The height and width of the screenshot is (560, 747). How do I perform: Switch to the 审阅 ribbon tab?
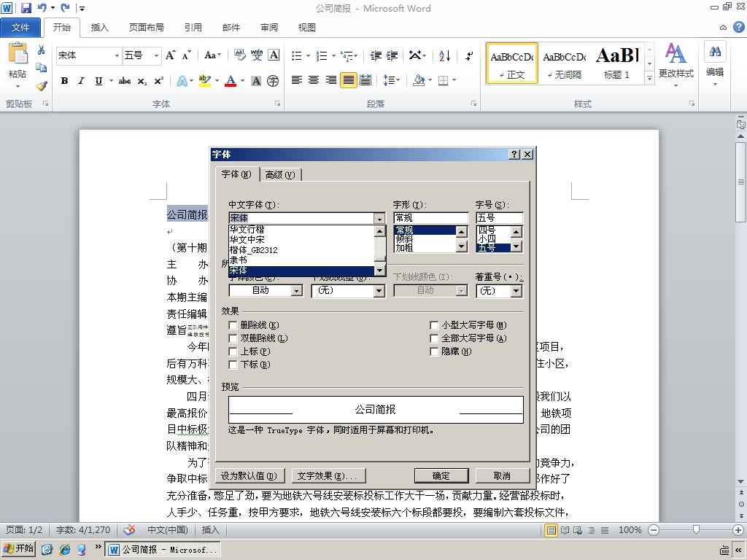[269, 28]
